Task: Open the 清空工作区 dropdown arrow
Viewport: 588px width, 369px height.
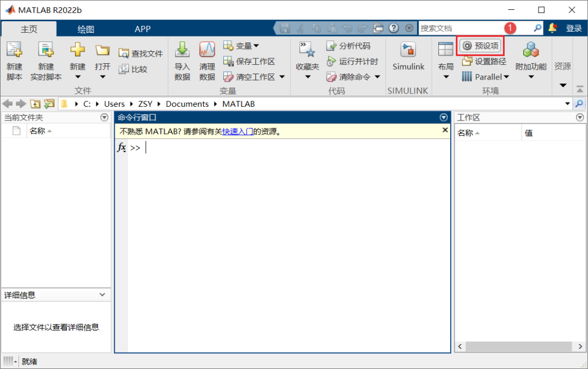Action: pyautogui.click(x=283, y=77)
